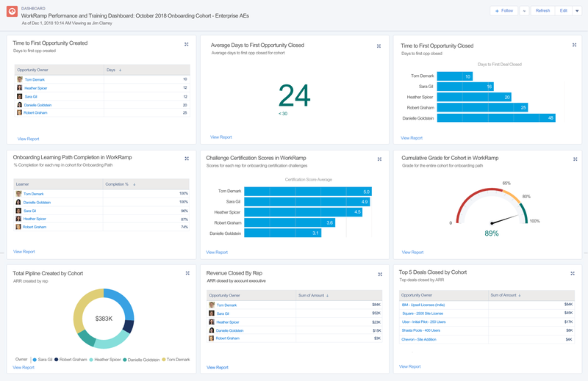Image resolution: width=588 pixels, height=381 pixels.
Task: Open View Report under Cumulative Grade for Cohort
Action: (412, 253)
